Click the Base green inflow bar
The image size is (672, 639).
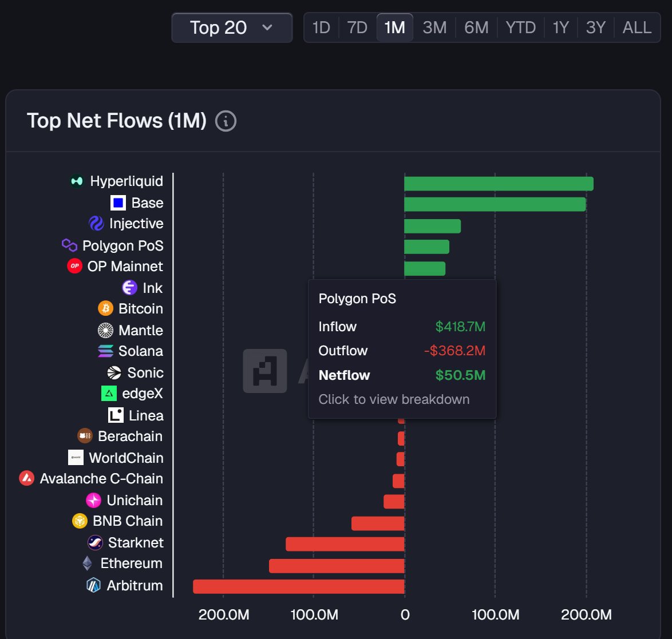(x=495, y=204)
